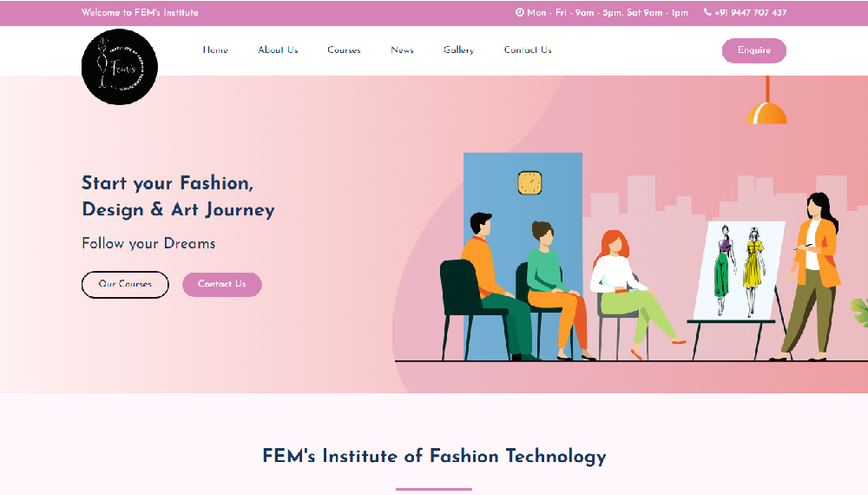Click the clock icon beside opening hours
Screen dimensions: 868x495
pos(519,12)
